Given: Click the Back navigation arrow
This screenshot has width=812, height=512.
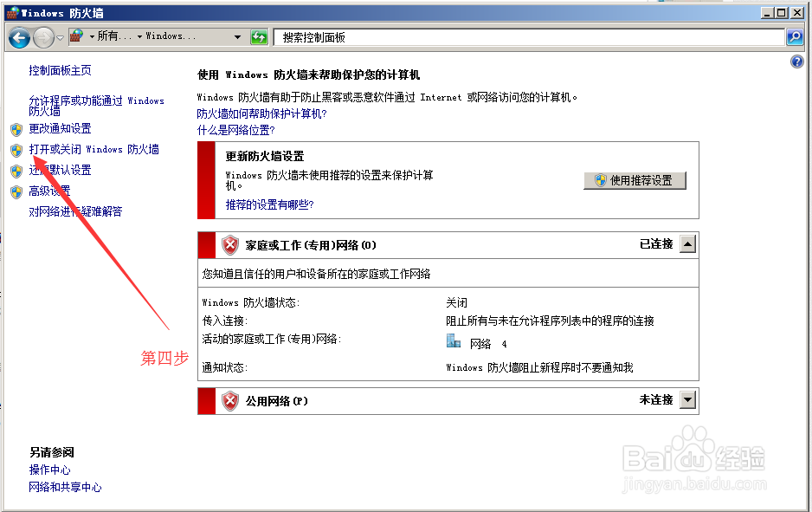Looking at the screenshot, I should click(19, 37).
